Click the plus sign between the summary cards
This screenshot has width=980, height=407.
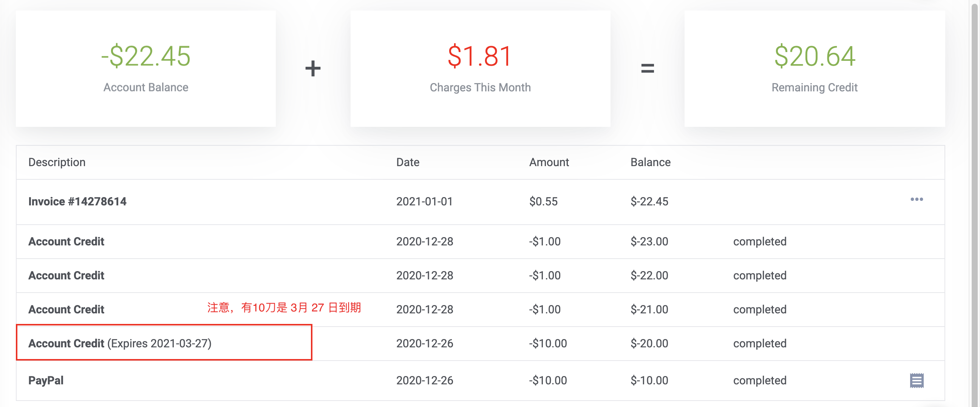click(x=313, y=69)
